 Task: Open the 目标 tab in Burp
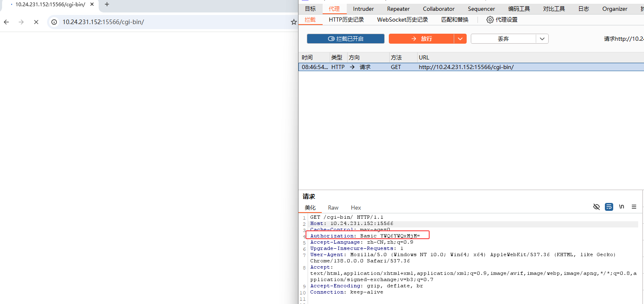310,9
